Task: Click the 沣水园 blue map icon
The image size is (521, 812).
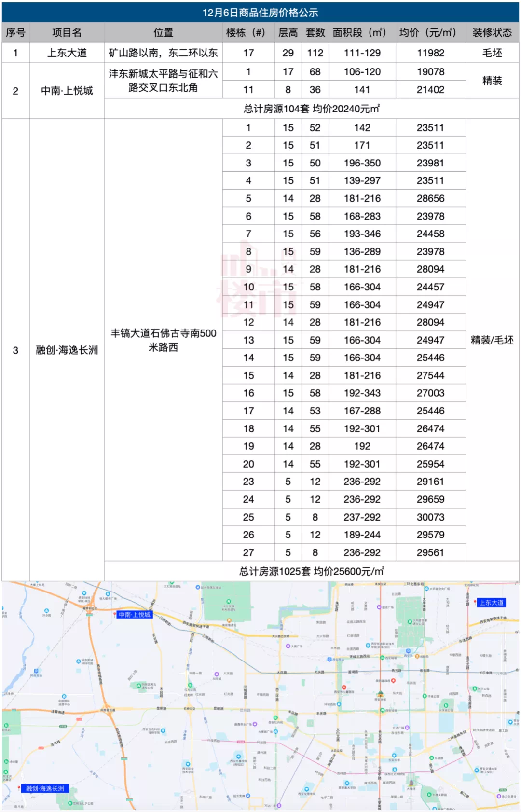Action: point(46,610)
